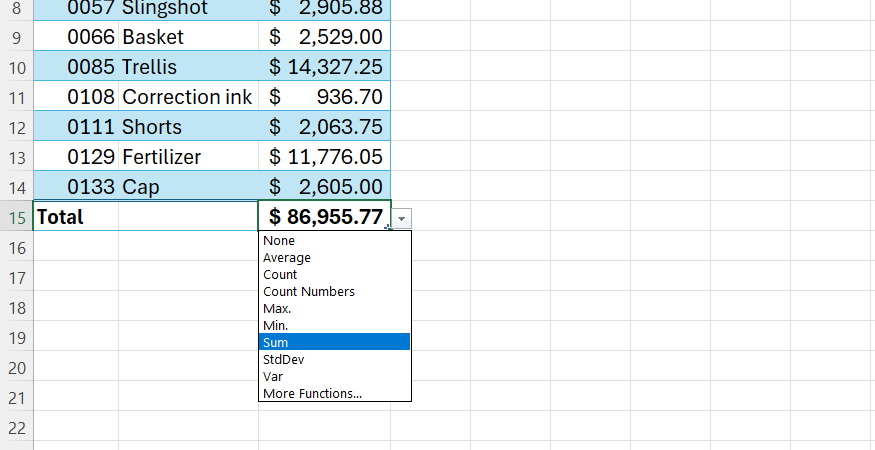The height and width of the screenshot is (450, 875).
Task: Click the 0133 ID cell
Action: pyautogui.click(x=76, y=186)
